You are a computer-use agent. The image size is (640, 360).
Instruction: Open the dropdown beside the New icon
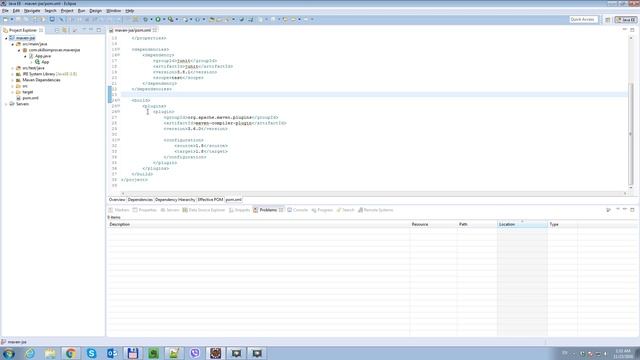[12, 19]
